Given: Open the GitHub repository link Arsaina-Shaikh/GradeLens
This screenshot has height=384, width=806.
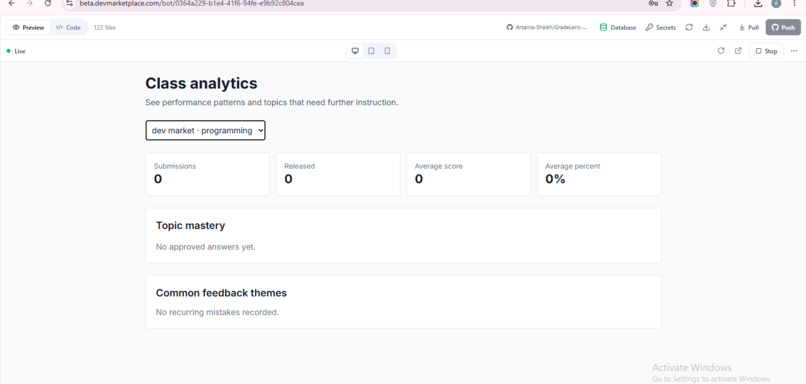Looking at the screenshot, I should (546, 27).
